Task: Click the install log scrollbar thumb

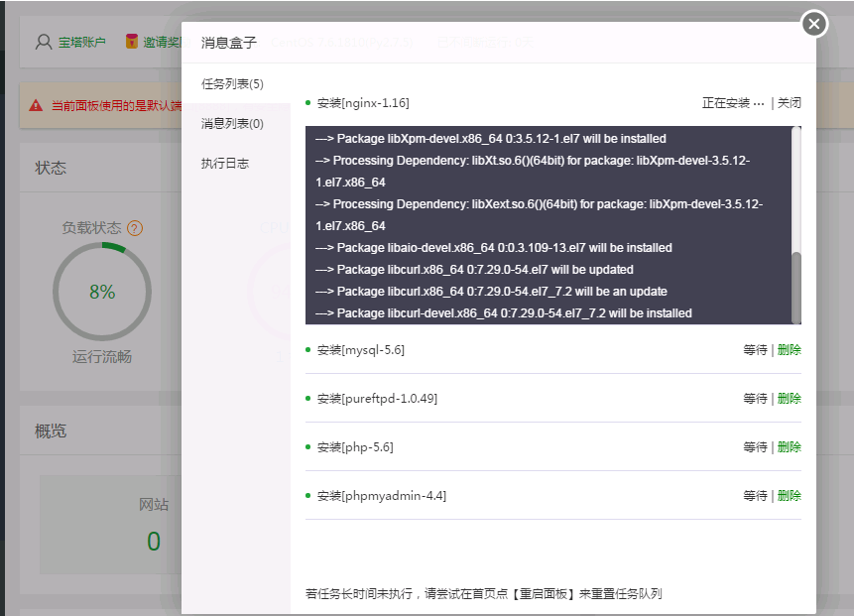Action: (796, 286)
